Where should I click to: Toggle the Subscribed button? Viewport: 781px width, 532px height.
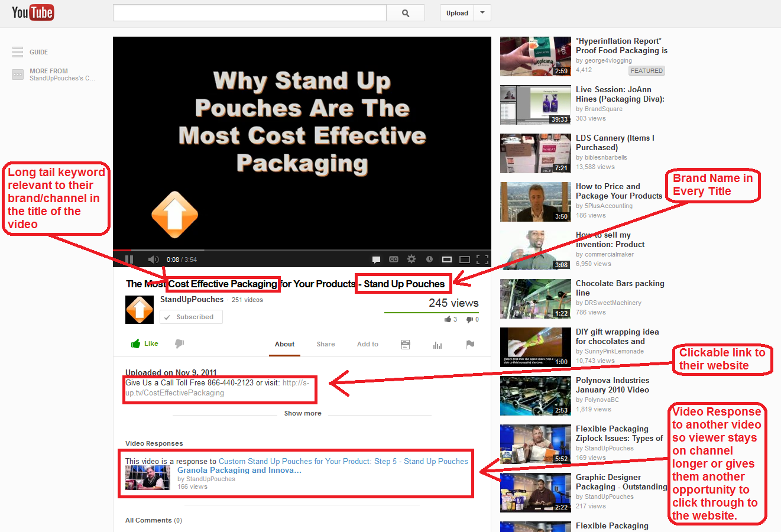[191, 317]
